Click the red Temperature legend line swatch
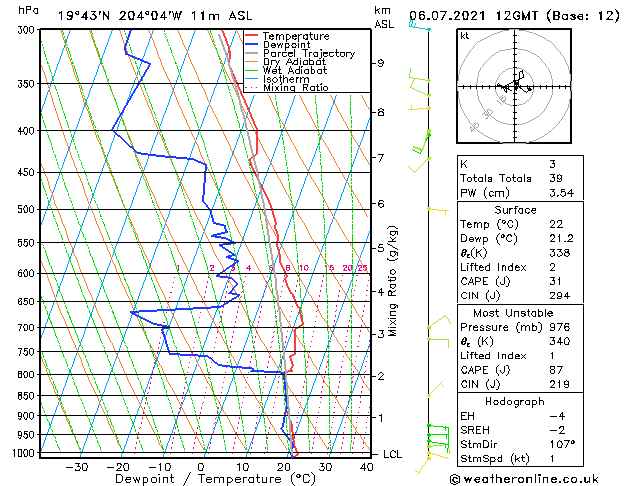The image size is (629, 486). (252, 36)
